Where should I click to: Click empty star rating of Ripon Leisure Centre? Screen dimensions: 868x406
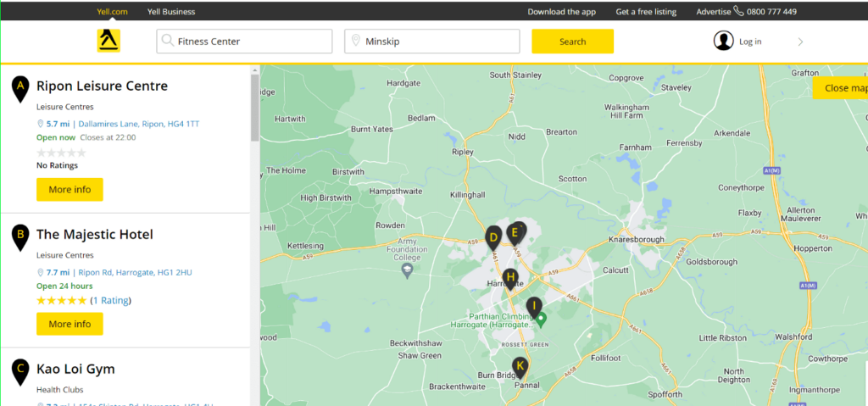61,153
